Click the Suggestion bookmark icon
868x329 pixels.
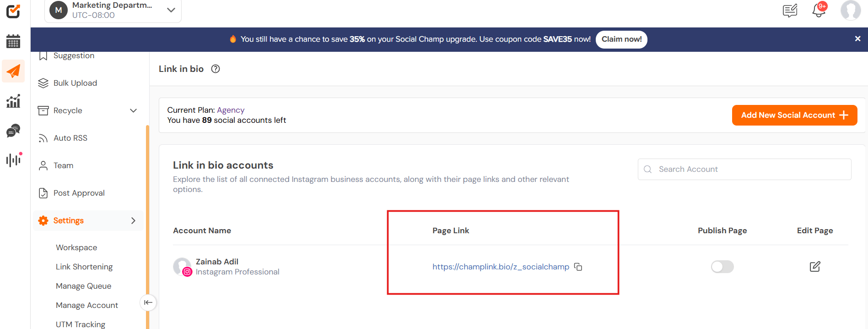[x=43, y=56]
